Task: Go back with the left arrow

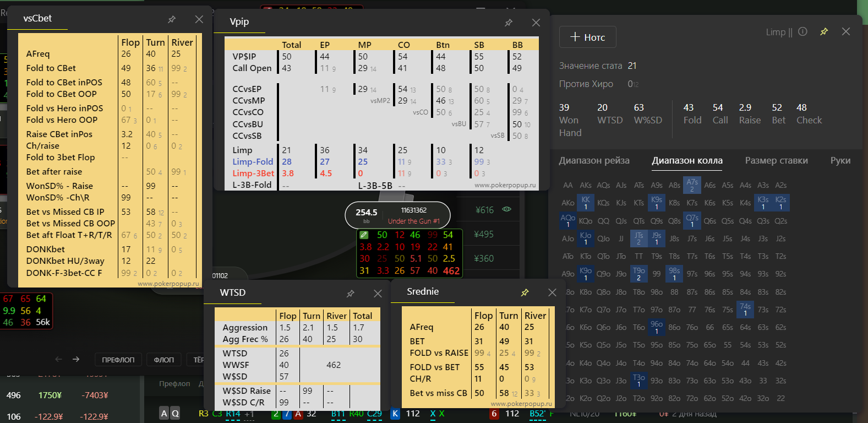Action: pyautogui.click(x=59, y=359)
